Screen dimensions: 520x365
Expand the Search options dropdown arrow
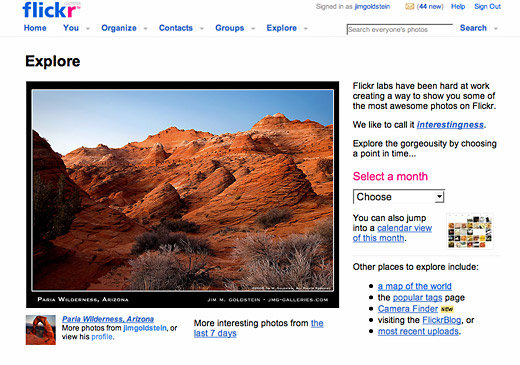[496, 29]
